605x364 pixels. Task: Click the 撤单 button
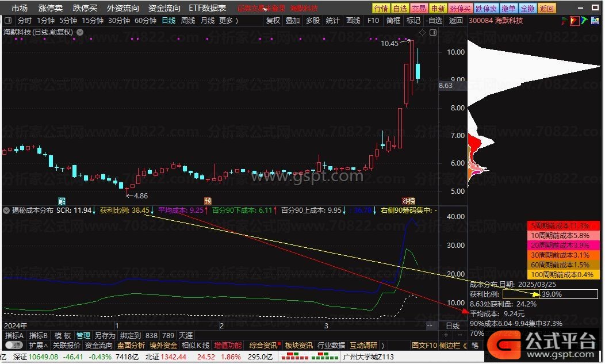point(508,9)
